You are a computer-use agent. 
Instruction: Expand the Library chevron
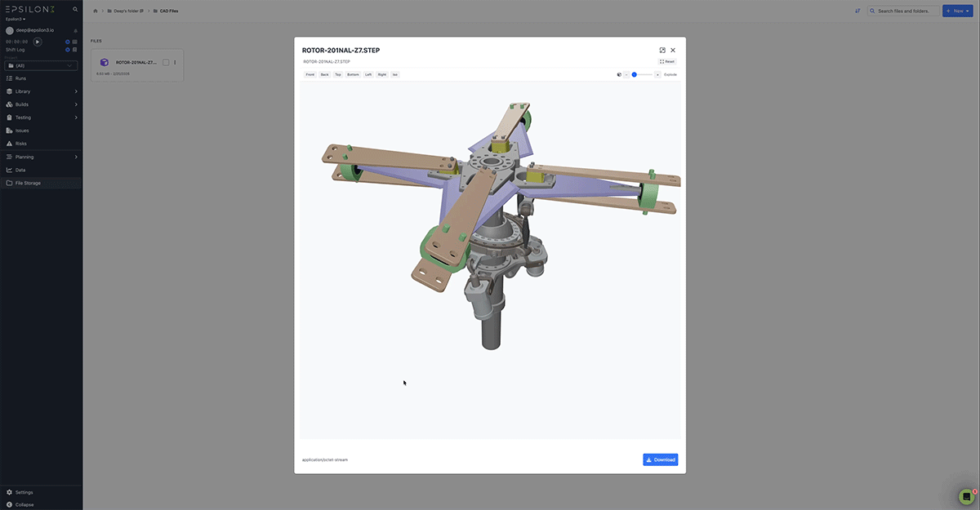pyautogui.click(x=76, y=91)
